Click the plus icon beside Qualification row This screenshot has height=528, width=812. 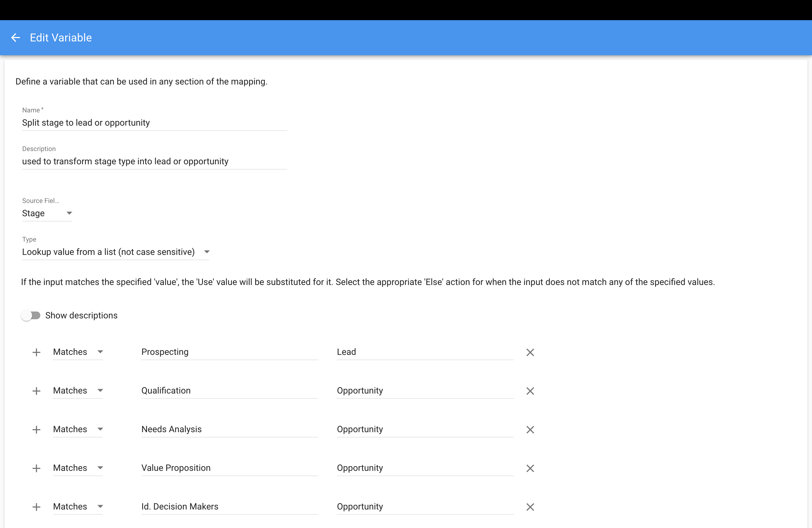[36, 391]
